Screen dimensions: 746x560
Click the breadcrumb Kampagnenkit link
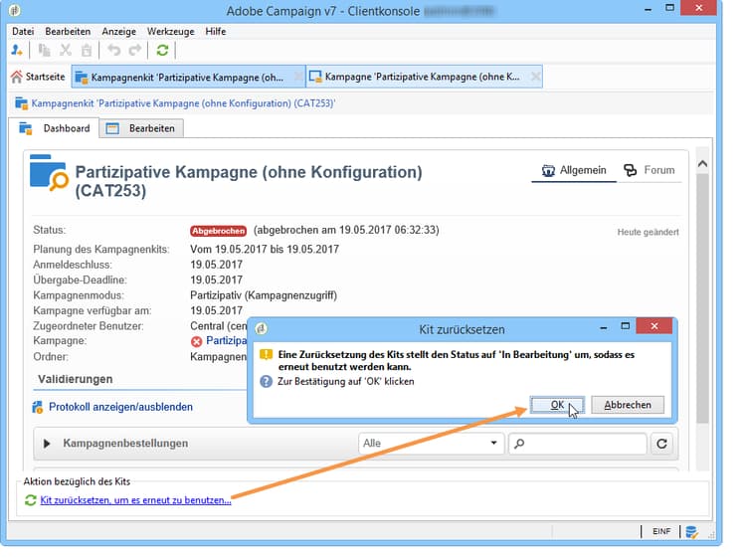183,103
